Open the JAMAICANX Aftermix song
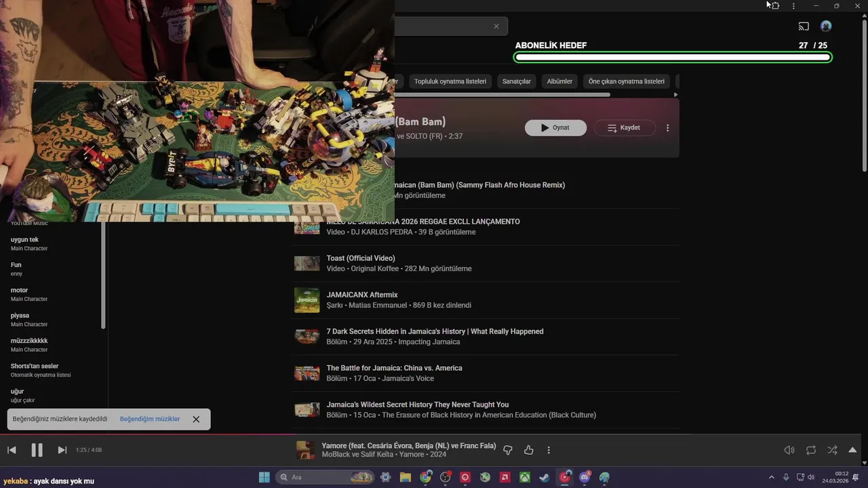Viewport: 868px width, 488px height. 362,295
